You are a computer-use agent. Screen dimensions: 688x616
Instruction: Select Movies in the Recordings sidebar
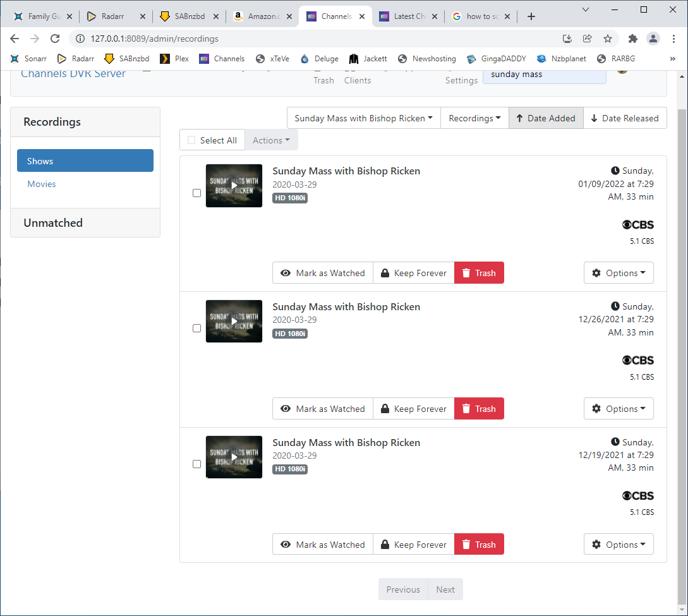coord(42,184)
